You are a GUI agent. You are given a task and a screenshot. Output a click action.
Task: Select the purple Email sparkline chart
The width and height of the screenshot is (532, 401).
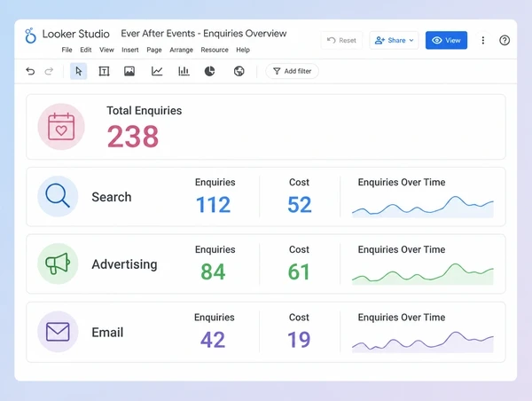pyautogui.click(x=423, y=342)
